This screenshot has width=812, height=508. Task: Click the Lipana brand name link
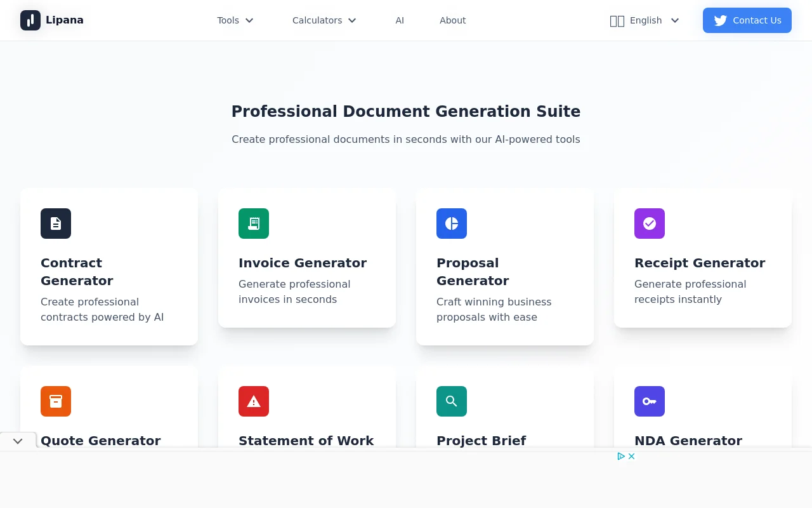[65, 20]
